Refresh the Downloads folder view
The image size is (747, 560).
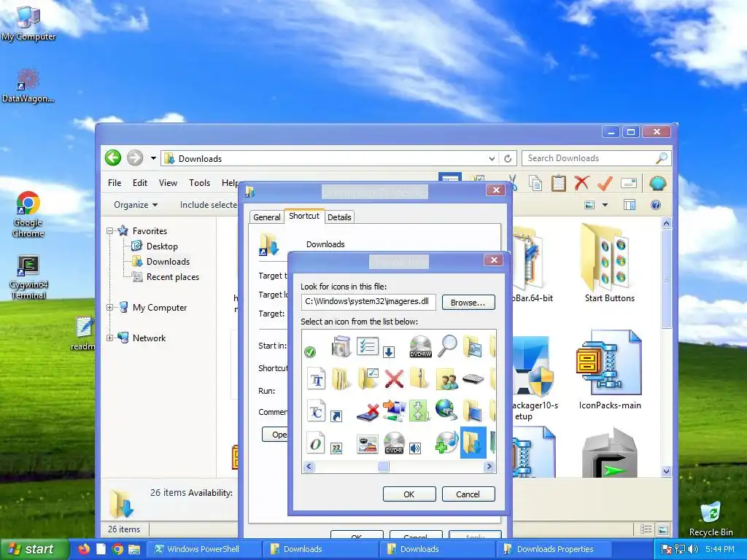point(508,158)
